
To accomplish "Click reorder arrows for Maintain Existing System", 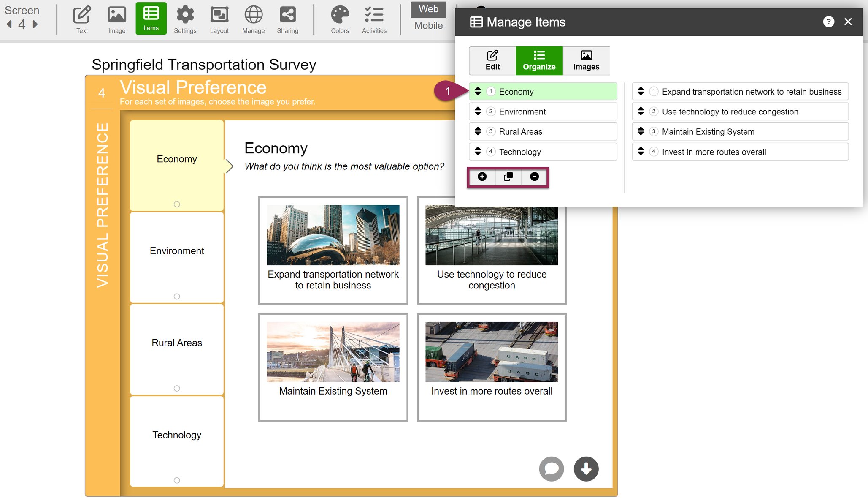I will (641, 131).
